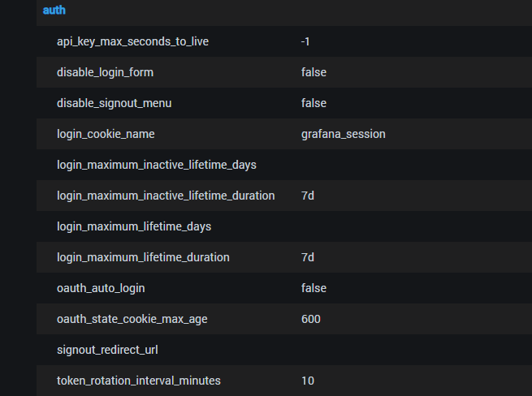Screen dimensions: 532x396
Task: Click the false value of disable_signout_menu
Action: coord(314,103)
